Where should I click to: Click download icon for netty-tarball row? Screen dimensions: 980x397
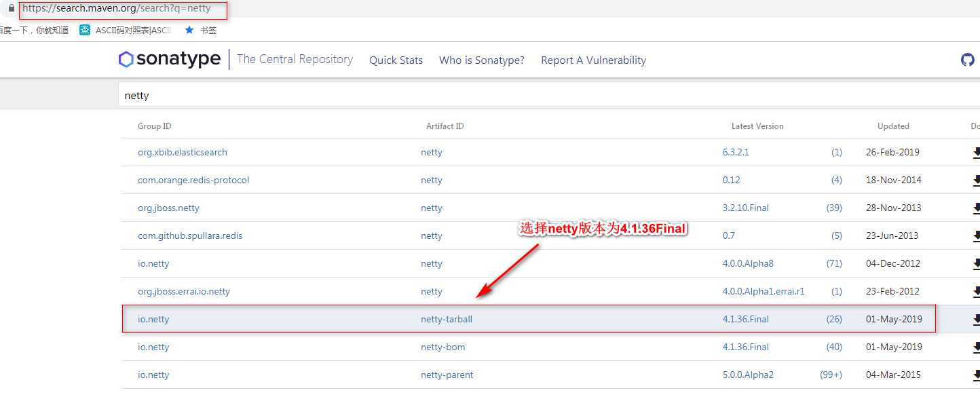pyautogui.click(x=976, y=320)
